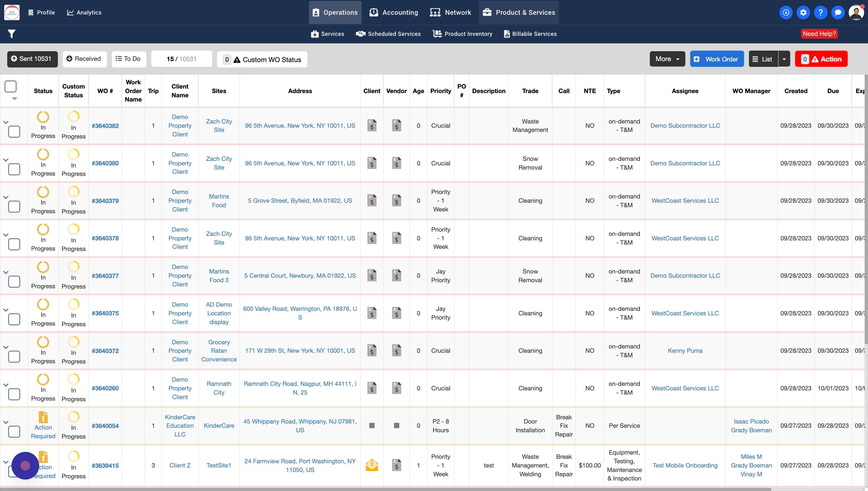
Task: Open the chat messages icon
Action: pyautogui.click(x=838, y=12)
